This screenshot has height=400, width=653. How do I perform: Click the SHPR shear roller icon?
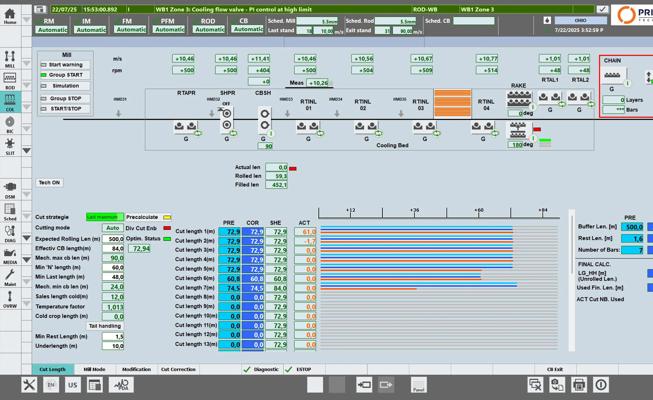(227, 119)
